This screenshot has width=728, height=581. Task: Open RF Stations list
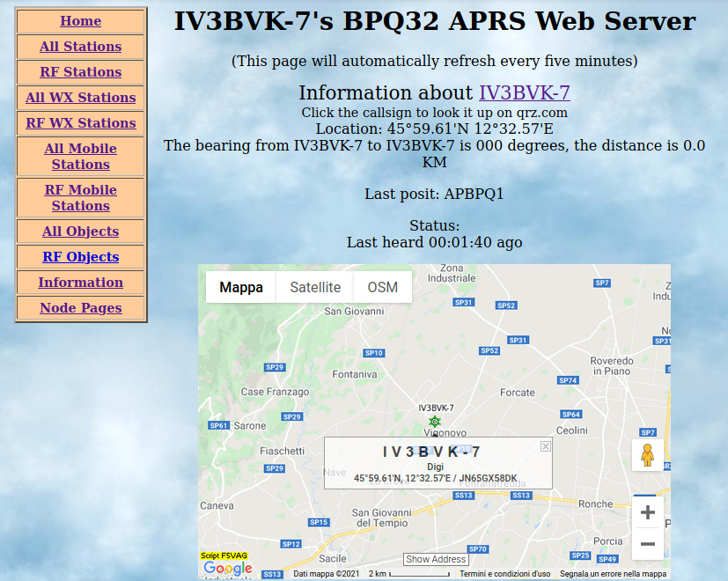point(81,72)
